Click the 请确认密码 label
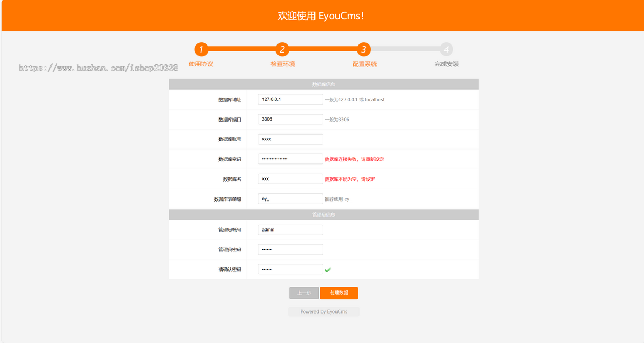The width and height of the screenshot is (644, 343). (x=230, y=270)
